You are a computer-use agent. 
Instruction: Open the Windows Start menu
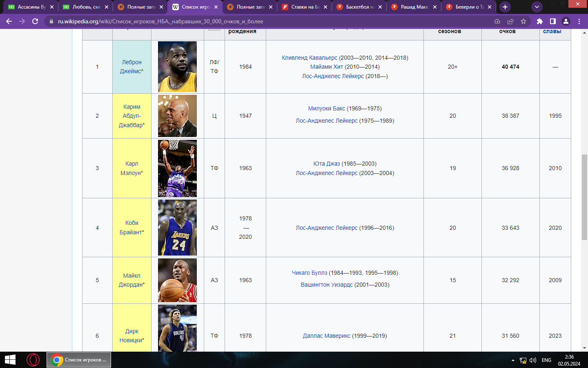pyautogui.click(x=10, y=360)
